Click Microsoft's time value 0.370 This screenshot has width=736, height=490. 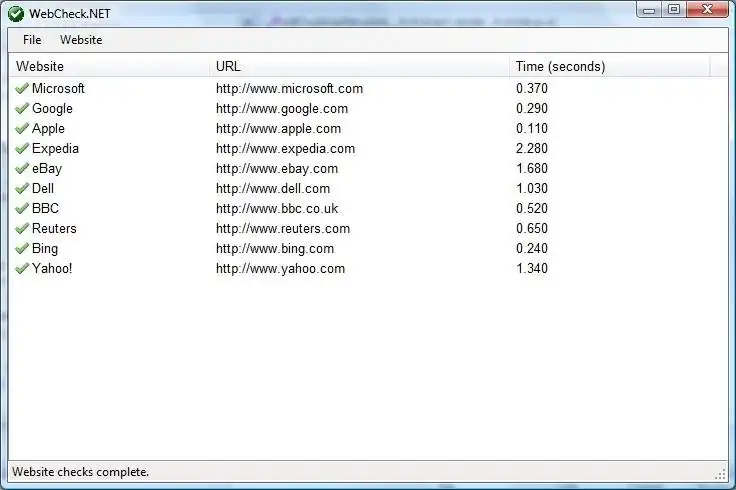pos(532,88)
